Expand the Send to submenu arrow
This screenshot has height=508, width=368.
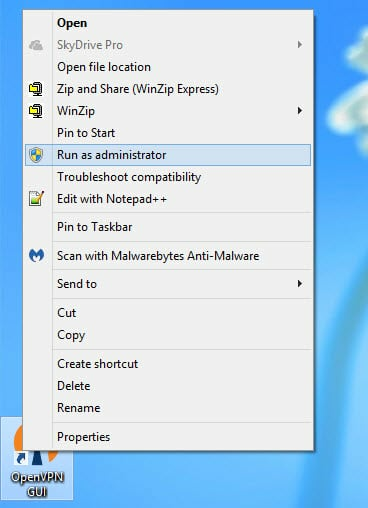[x=300, y=284]
